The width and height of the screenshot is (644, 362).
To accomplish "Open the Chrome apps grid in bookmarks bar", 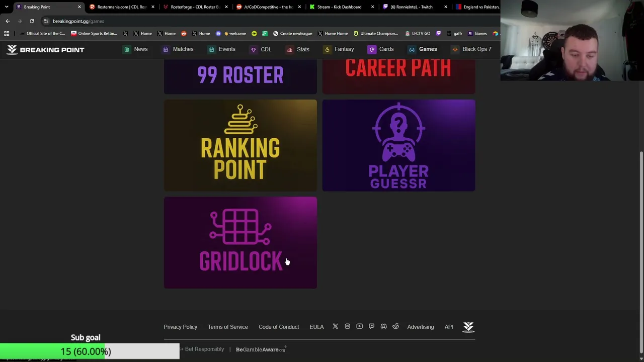I will [x=7, y=34].
